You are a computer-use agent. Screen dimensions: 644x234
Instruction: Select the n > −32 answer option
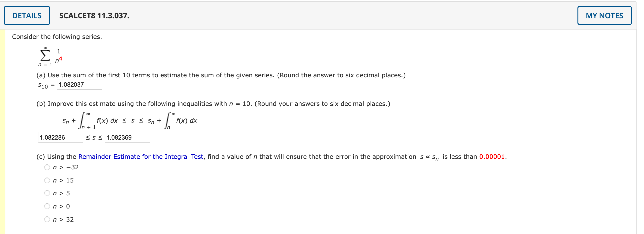pyautogui.click(x=47, y=167)
